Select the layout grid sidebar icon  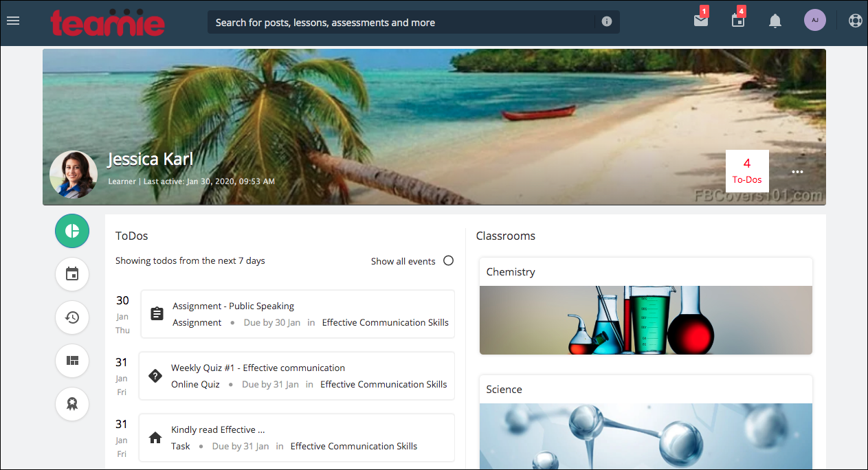pyautogui.click(x=72, y=361)
